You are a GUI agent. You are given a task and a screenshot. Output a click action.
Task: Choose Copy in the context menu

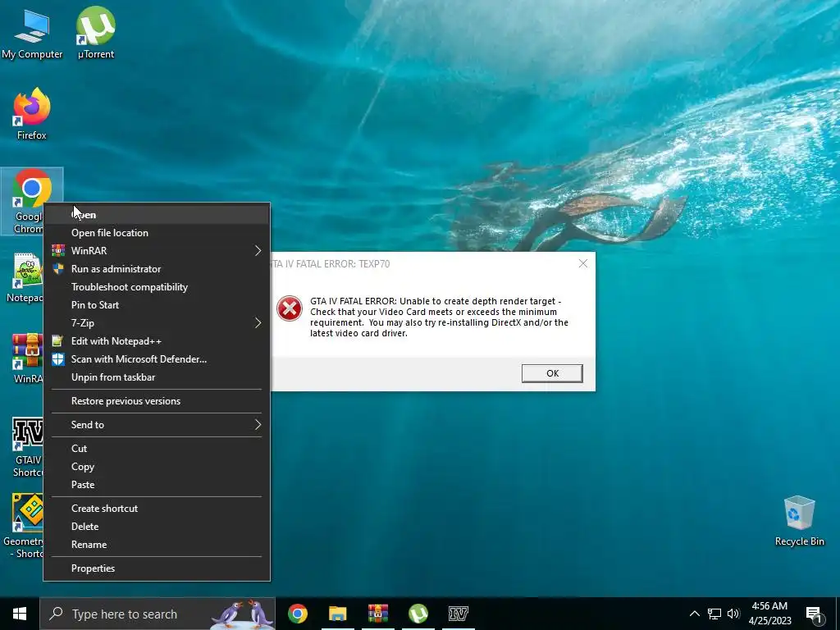click(157, 467)
